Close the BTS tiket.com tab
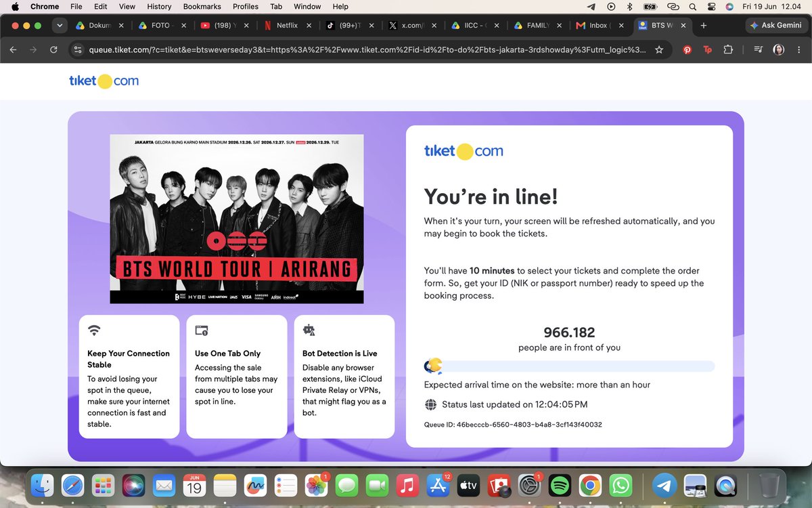Viewport: 812px width, 508px height. click(683, 25)
